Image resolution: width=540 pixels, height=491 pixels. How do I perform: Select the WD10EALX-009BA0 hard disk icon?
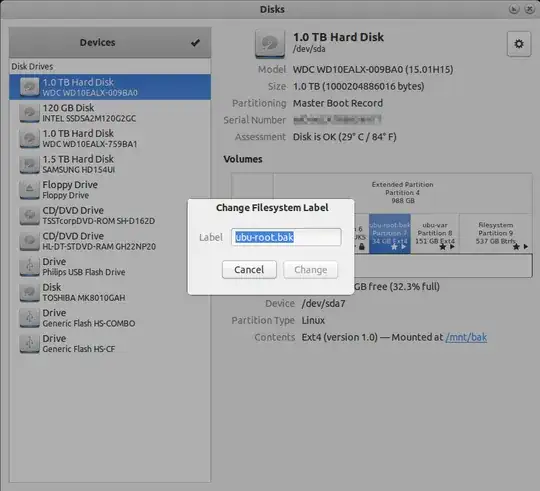[x=30, y=87]
